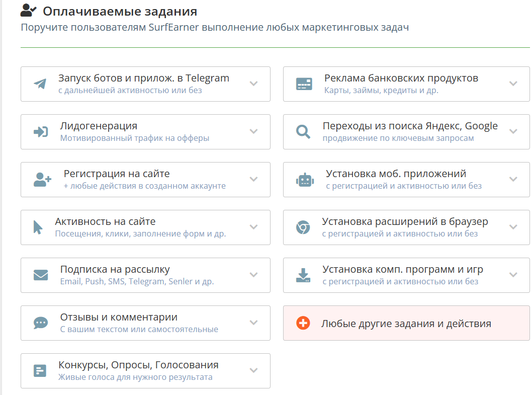Click the envelope subscription icon
The width and height of the screenshot is (532, 395).
click(40, 275)
